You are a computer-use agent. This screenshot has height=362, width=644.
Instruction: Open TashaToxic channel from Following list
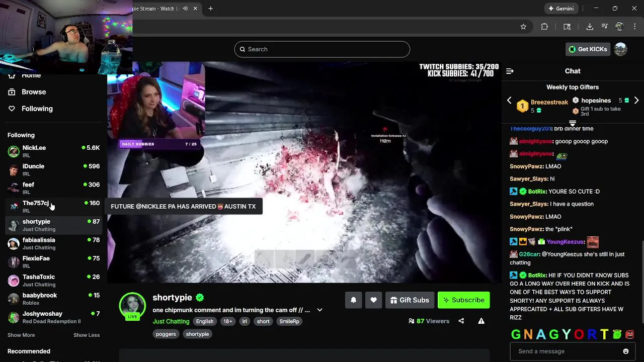pos(53,280)
